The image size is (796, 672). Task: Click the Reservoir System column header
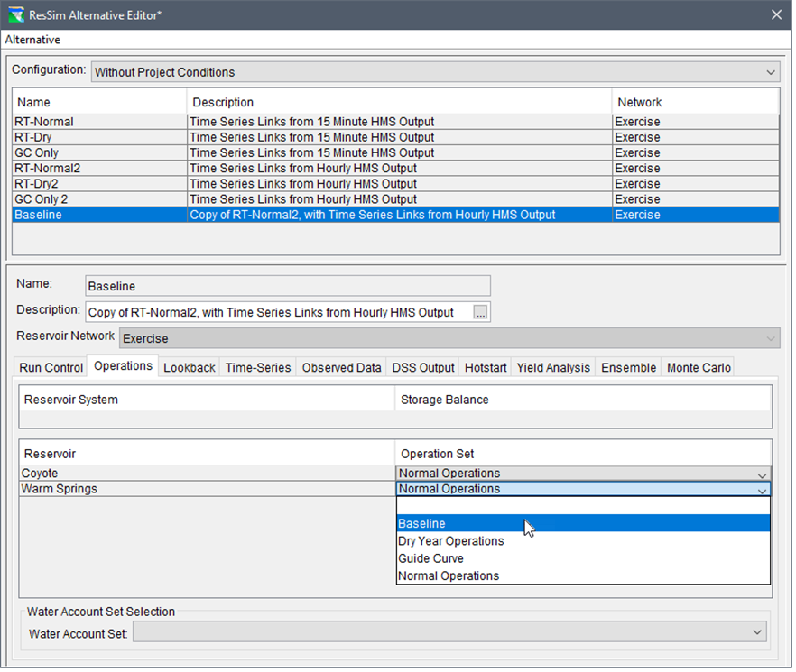[208, 401]
